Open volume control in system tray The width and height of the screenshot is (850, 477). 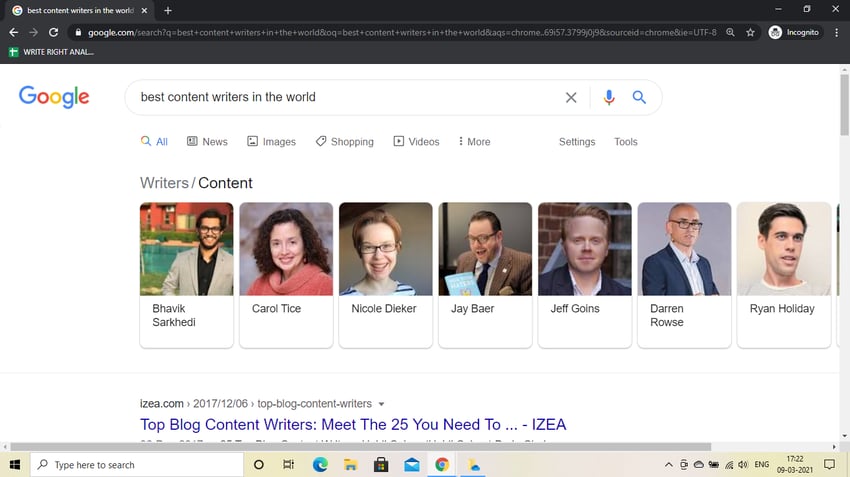[743, 465]
